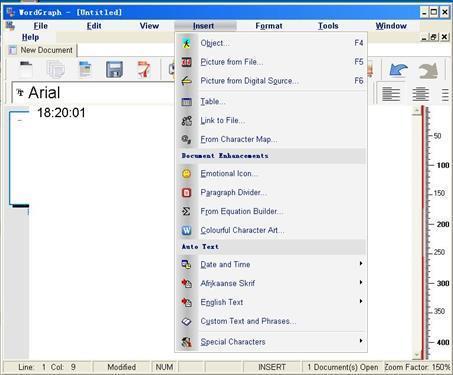453x375 pixels.
Task: Click the blue W Character Art icon
Action: click(x=186, y=230)
